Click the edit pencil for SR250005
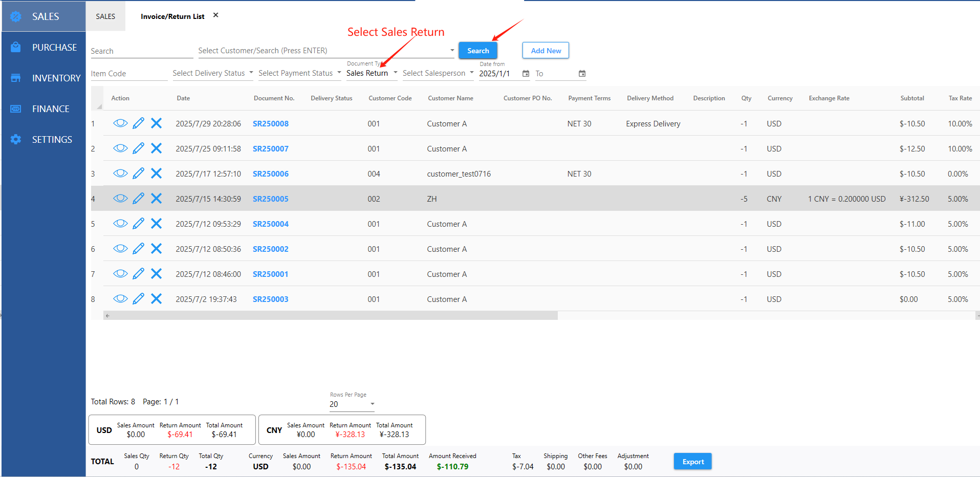The height and width of the screenshot is (477, 980). pyautogui.click(x=138, y=199)
